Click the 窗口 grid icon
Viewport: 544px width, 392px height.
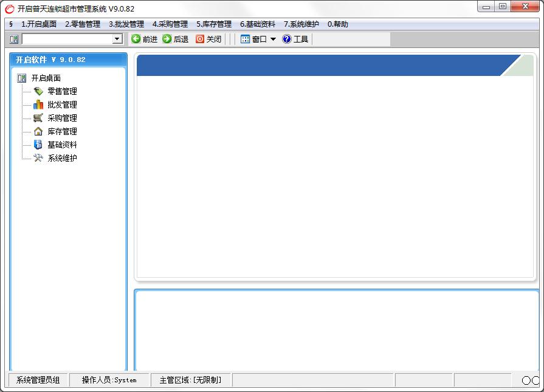tap(245, 39)
